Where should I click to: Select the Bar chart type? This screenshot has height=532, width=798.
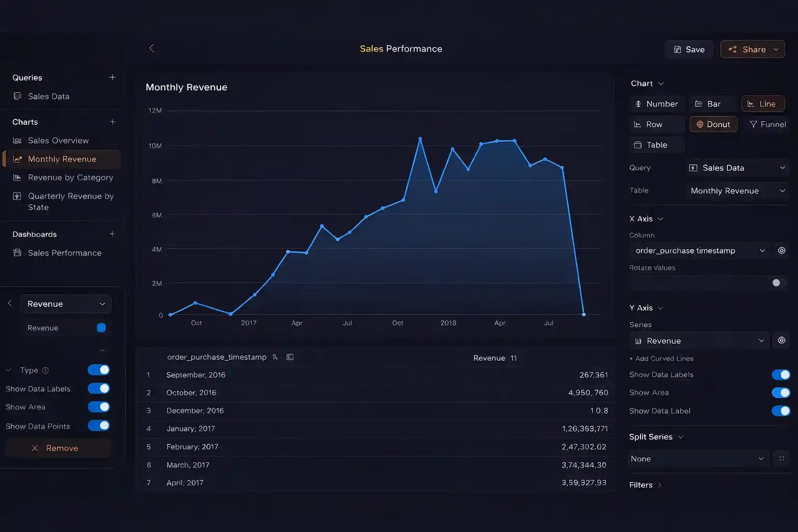(x=713, y=104)
